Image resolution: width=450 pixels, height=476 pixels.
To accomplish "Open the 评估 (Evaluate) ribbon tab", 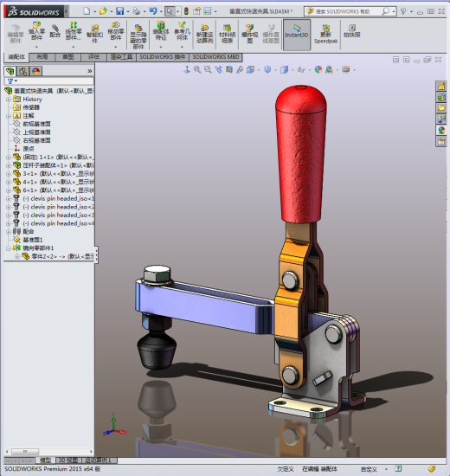I will click(x=93, y=57).
